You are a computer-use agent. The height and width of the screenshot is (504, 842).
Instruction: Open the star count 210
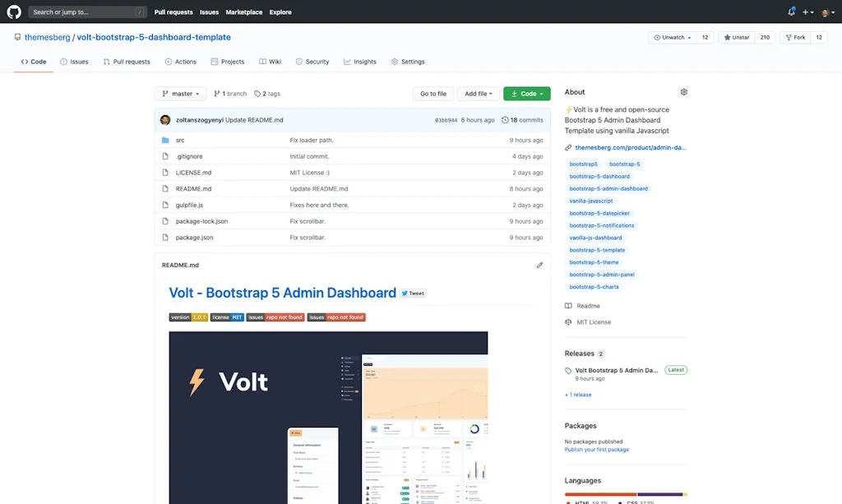tap(765, 37)
